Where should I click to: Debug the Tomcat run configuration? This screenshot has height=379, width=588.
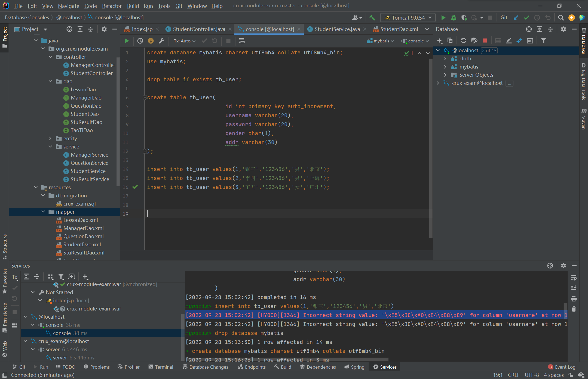[454, 18]
